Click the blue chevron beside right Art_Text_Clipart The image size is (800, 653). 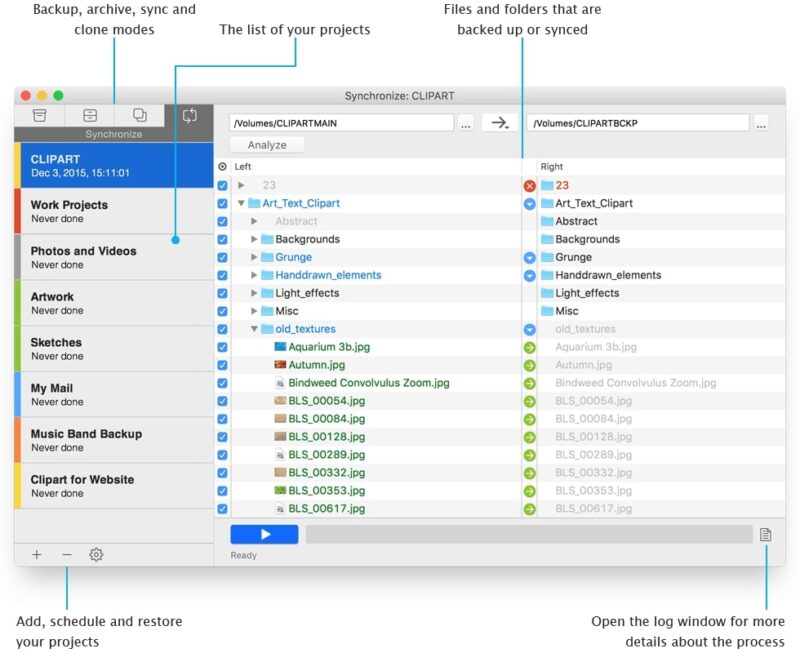tap(531, 203)
